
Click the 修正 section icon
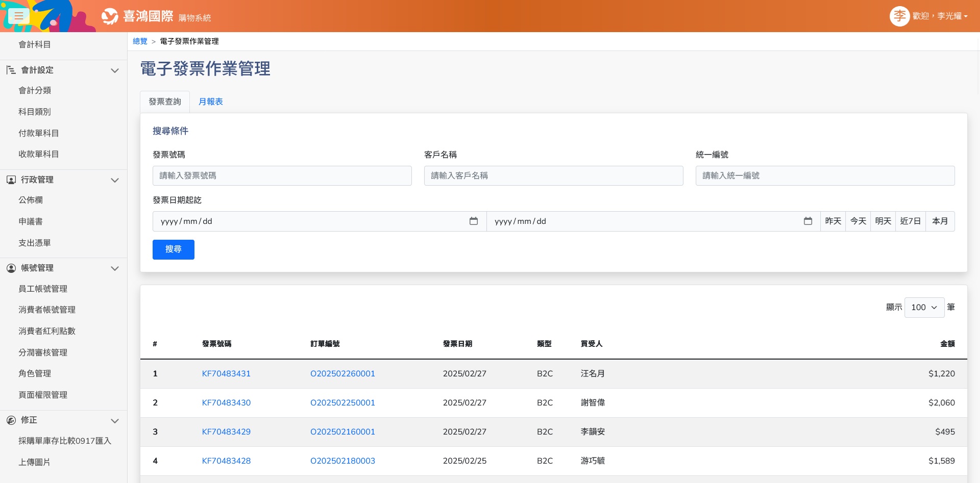pyautogui.click(x=11, y=420)
